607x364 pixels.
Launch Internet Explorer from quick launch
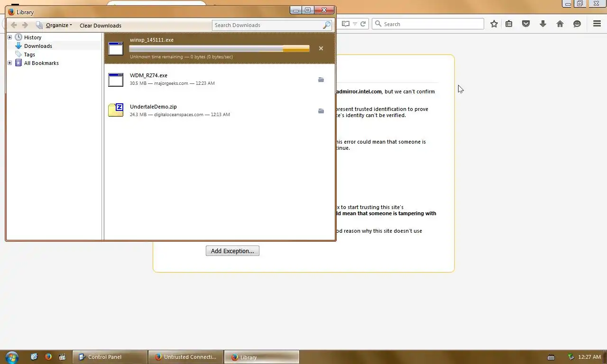point(34,357)
